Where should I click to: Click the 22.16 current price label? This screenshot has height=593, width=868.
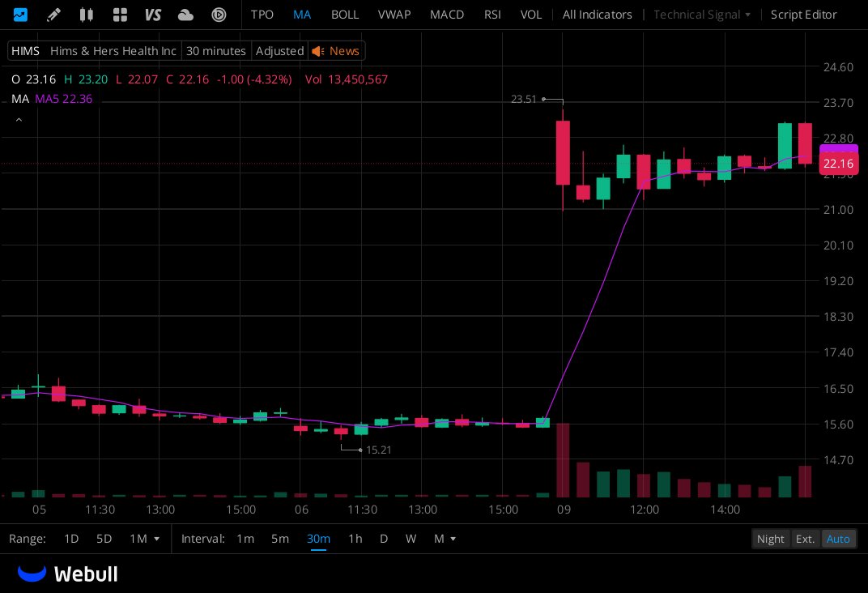click(838, 164)
